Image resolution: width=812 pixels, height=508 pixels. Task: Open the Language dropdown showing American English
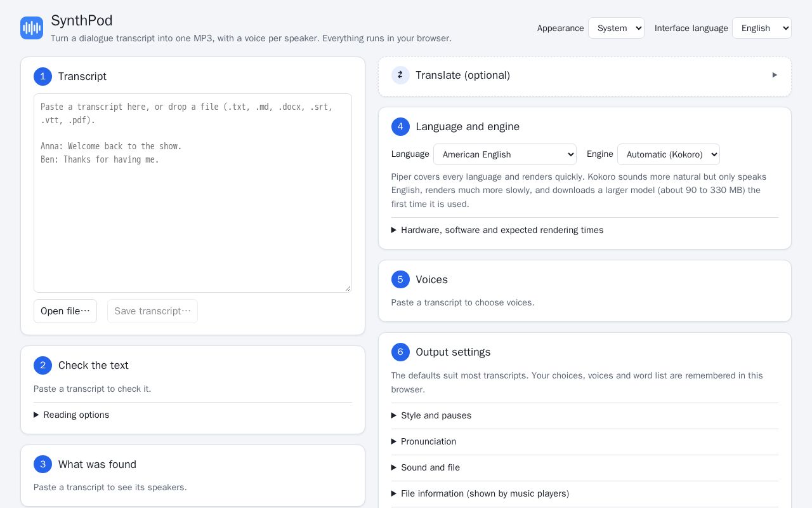(x=505, y=154)
